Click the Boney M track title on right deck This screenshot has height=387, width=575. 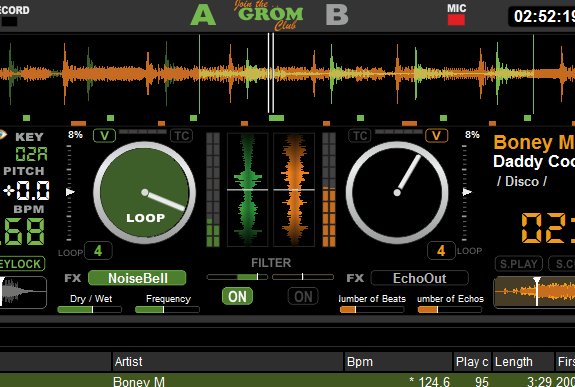[534, 142]
